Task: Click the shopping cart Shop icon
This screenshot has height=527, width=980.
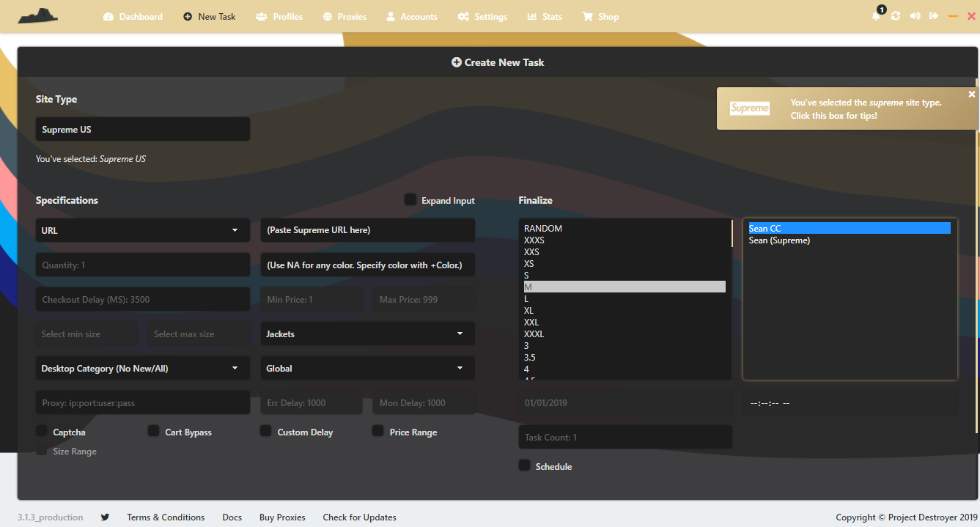Action: click(x=587, y=16)
